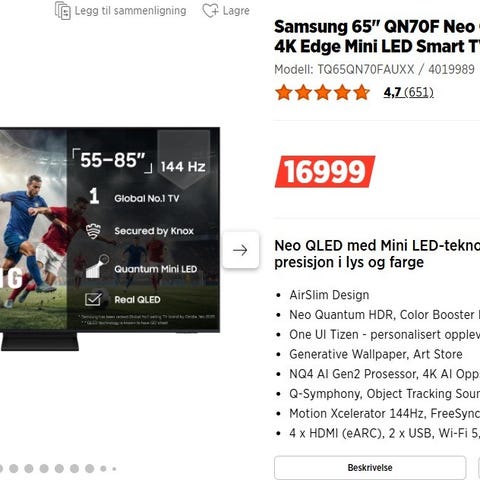The width and height of the screenshot is (480, 480).
Task: Click the five orange rating stars
Action: tap(323, 92)
